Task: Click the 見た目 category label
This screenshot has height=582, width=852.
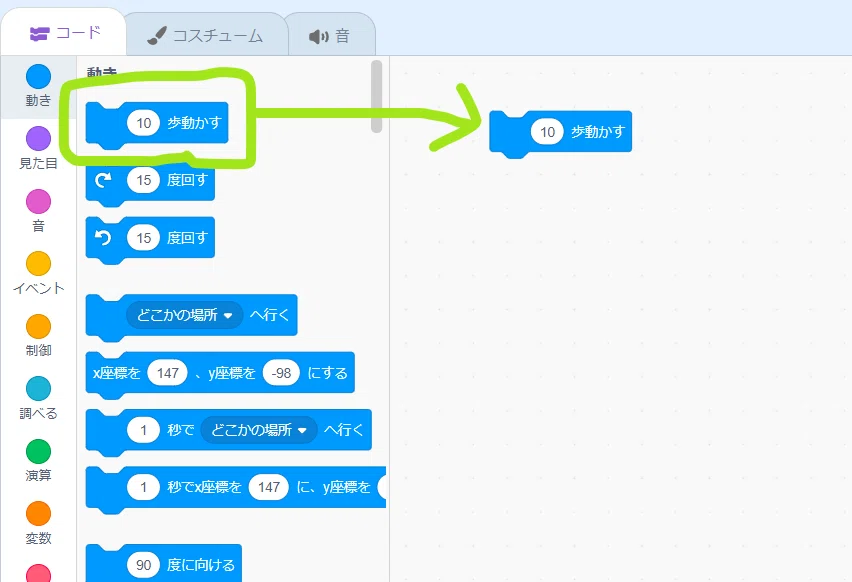Action: point(39,163)
